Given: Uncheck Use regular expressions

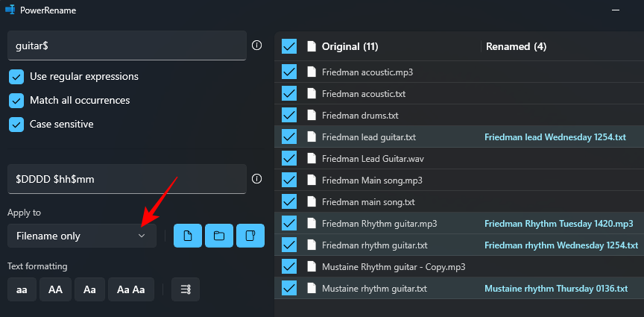Looking at the screenshot, I should (16, 77).
